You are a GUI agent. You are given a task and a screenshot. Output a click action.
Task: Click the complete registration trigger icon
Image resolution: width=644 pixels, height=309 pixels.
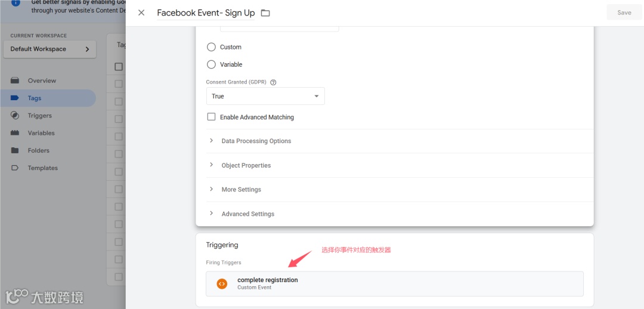click(x=222, y=283)
